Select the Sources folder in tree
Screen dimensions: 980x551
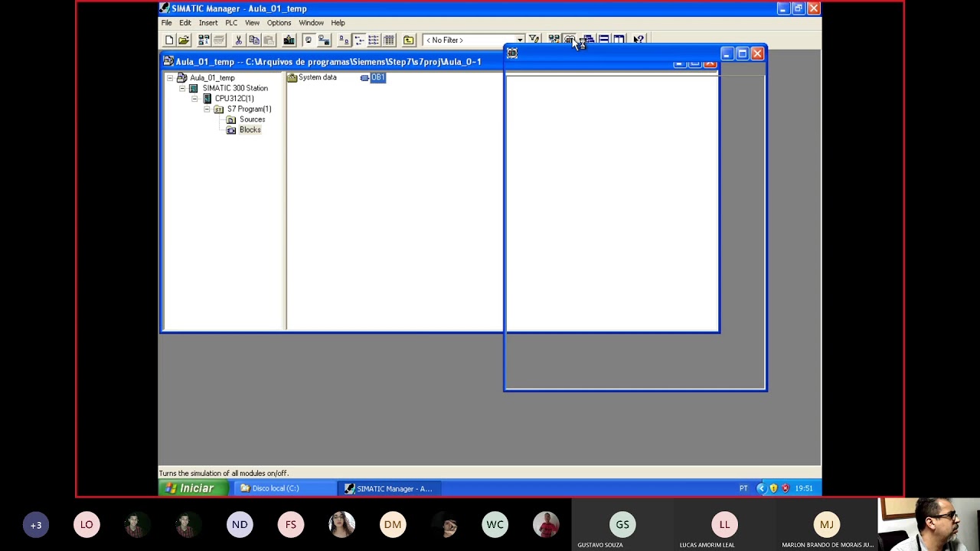coord(252,119)
